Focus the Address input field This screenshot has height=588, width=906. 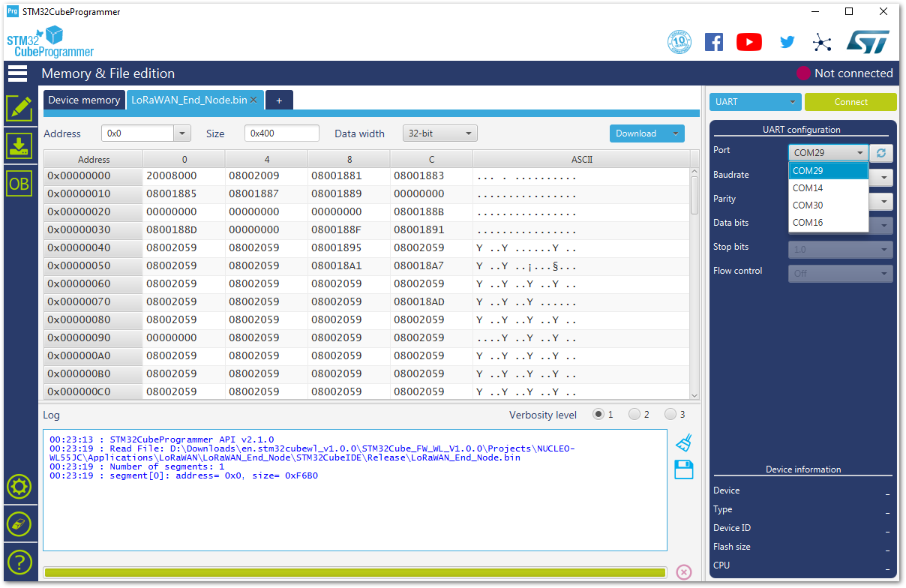(x=138, y=133)
